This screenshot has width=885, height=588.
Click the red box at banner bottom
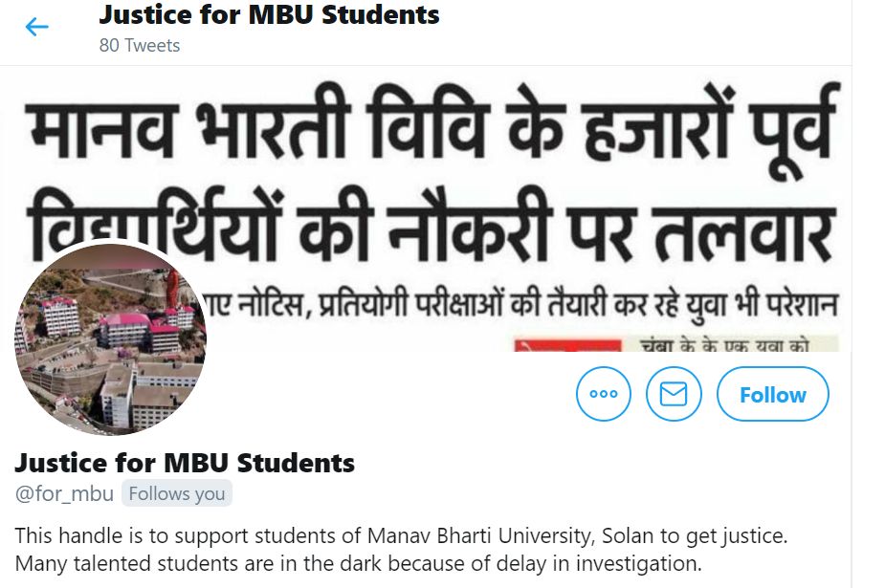pyautogui.click(x=567, y=345)
